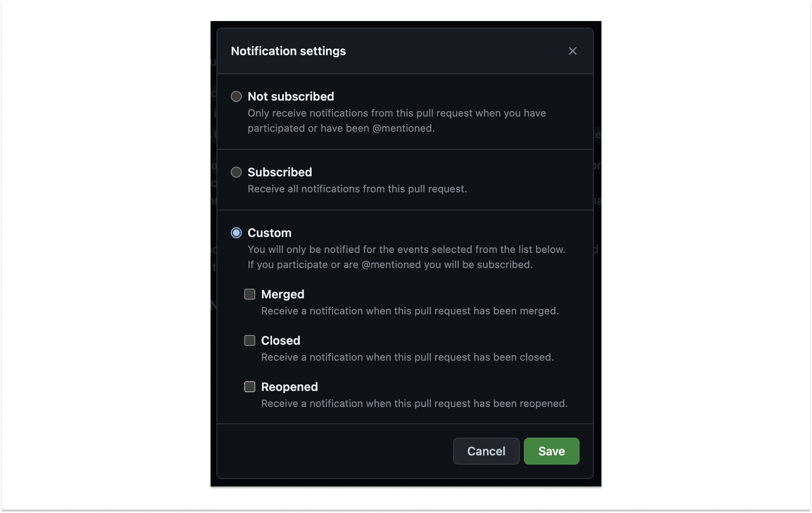Click the Reopened event label
The image size is (812, 513).
pos(289,387)
